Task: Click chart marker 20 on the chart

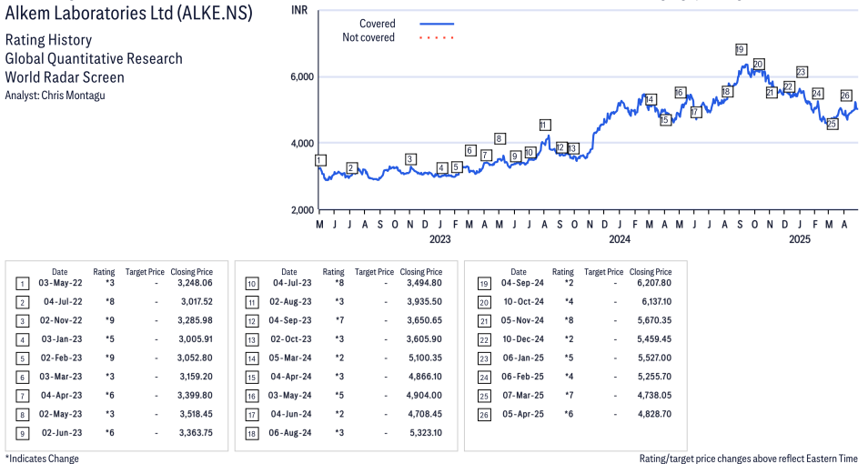Action: point(759,65)
